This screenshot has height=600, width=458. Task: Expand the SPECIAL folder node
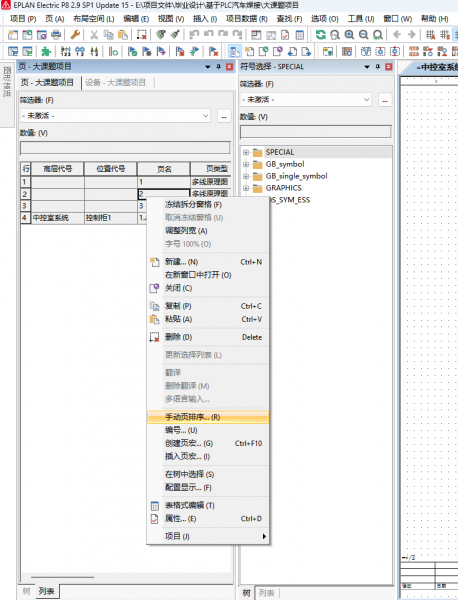tap(246, 152)
